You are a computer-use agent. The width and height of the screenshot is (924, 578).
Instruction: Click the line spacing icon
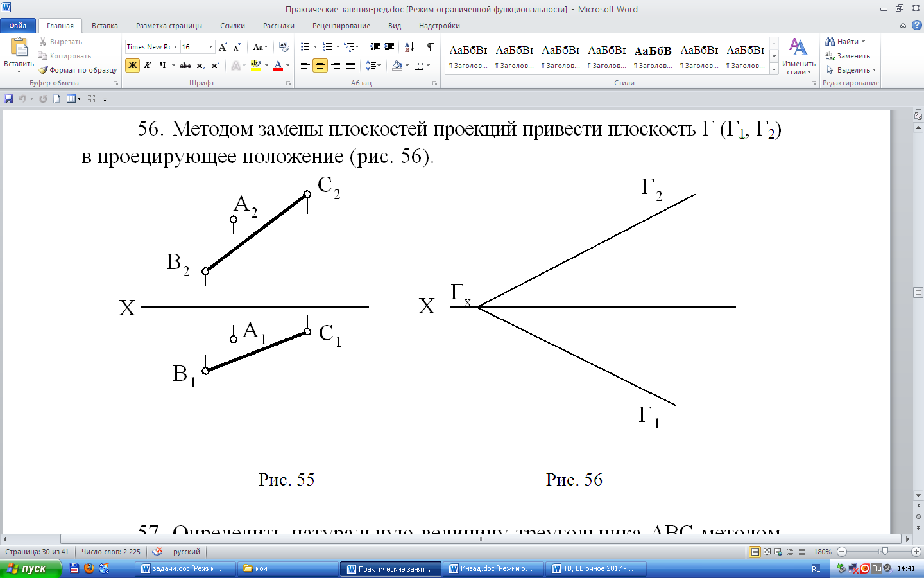[x=370, y=66]
